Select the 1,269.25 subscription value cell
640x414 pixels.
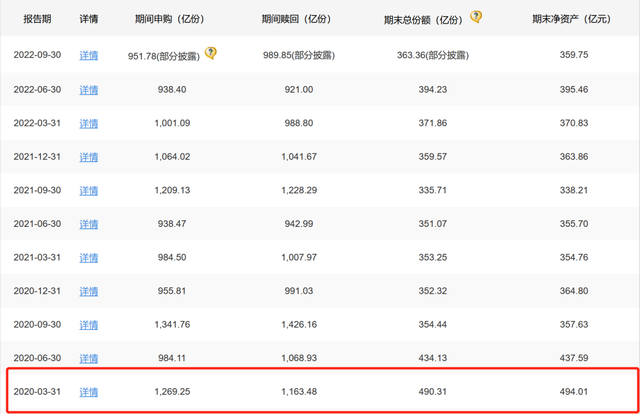[172, 392]
